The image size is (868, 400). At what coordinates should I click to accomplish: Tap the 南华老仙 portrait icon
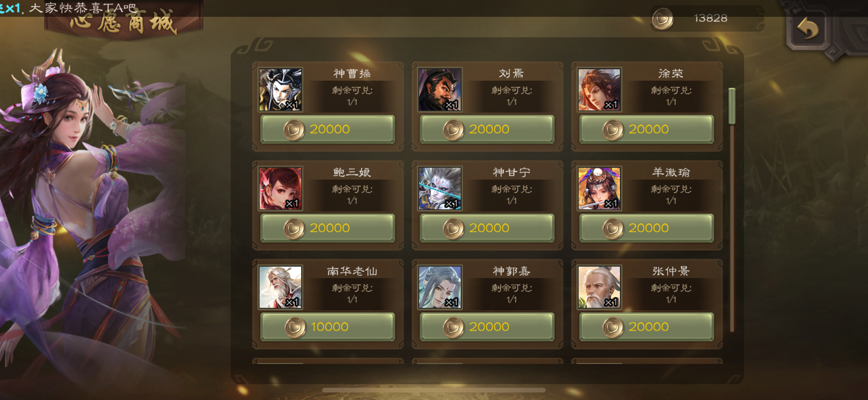point(280,287)
